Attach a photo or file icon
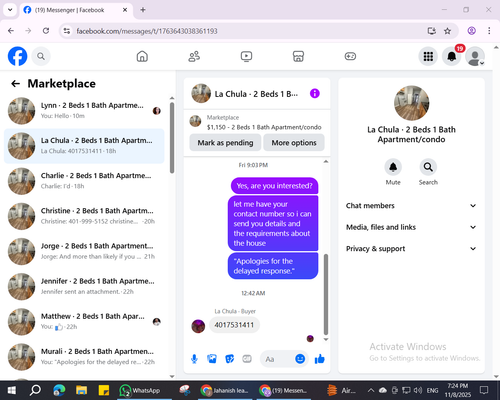The image size is (500, 400). pyautogui.click(x=212, y=359)
